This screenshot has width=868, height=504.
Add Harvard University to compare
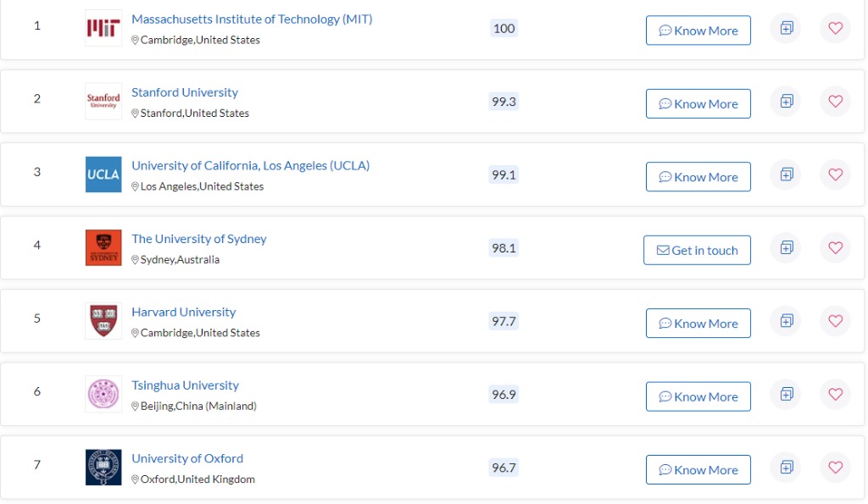[x=786, y=321]
